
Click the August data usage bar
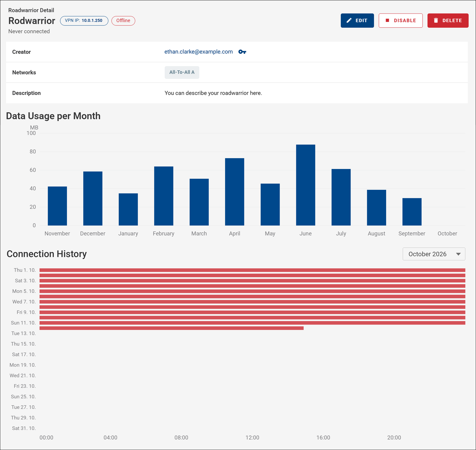coord(376,207)
